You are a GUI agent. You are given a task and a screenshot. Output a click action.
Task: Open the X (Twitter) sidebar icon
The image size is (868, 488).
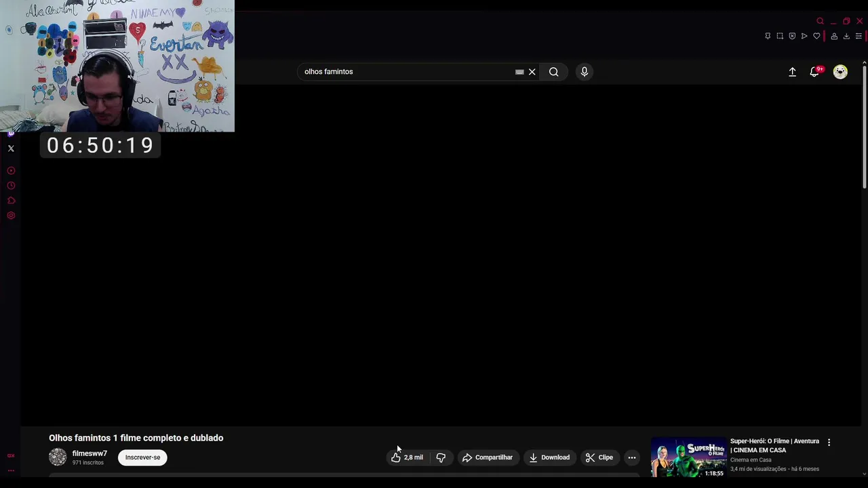tap(11, 148)
